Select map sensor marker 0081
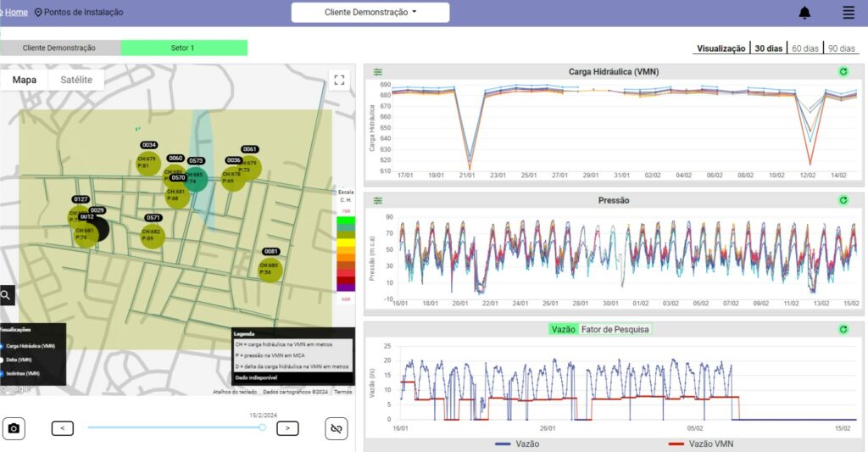 270,269
